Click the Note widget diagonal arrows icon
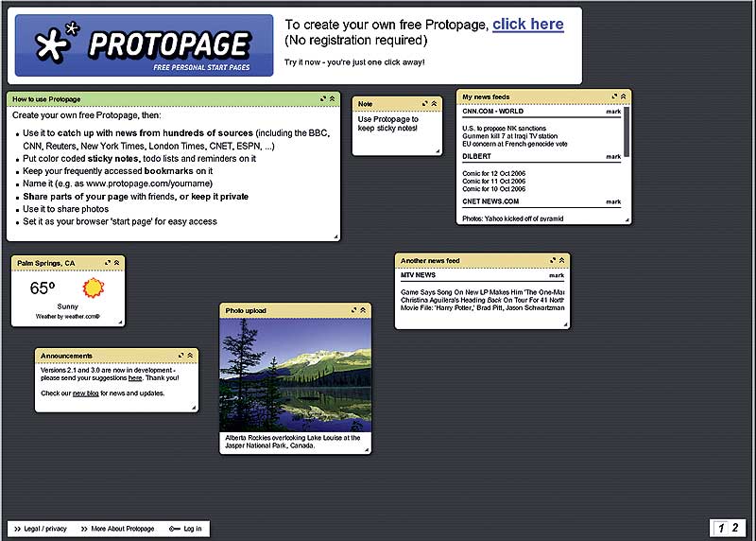This screenshot has width=756, height=541. tap(424, 104)
